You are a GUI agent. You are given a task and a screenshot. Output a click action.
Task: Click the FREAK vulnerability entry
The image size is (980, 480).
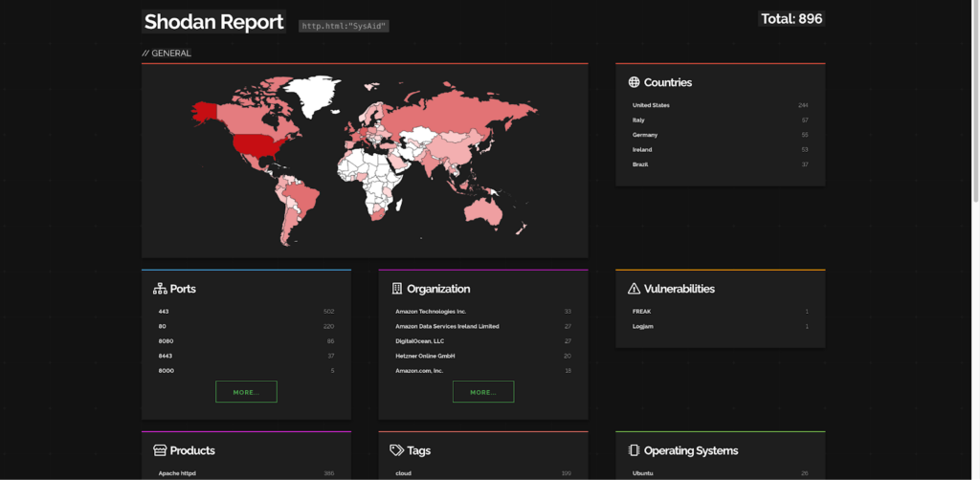pyautogui.click(x=642, y=312)
